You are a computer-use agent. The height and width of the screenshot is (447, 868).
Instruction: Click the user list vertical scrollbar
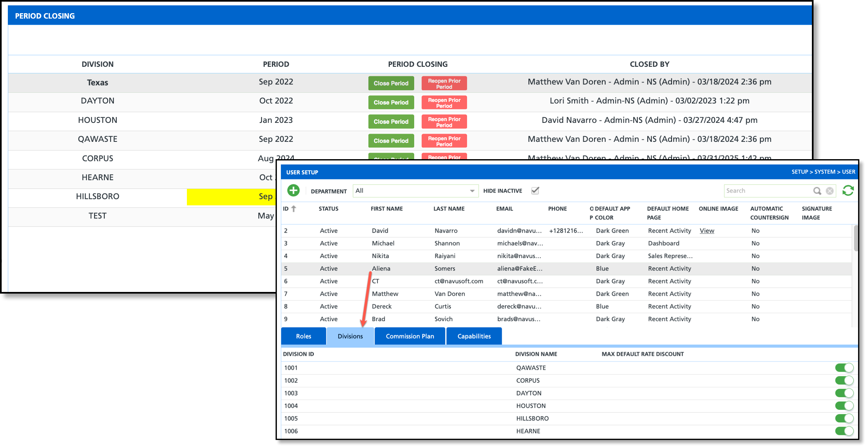click(x=856, y=238)
